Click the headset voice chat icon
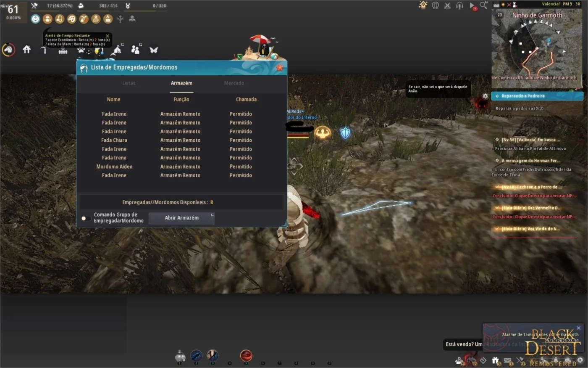 [459, 5]
